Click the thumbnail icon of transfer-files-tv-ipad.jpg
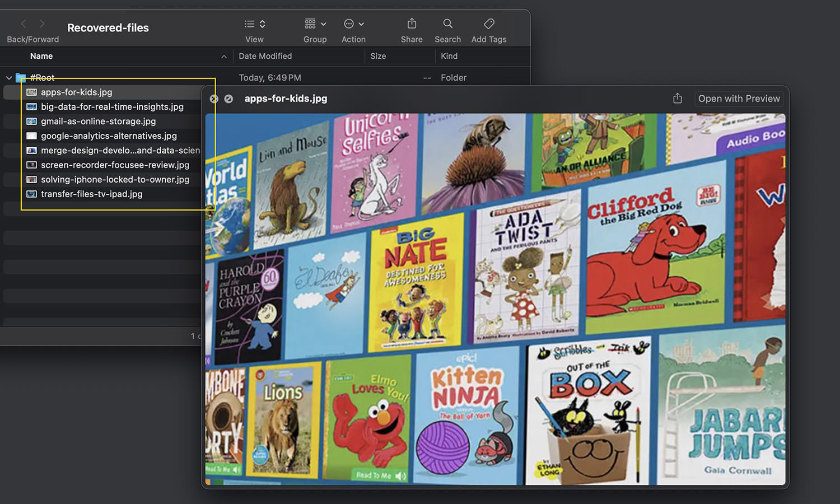Viewport: 840px width, 504px height. click(32, 194)
